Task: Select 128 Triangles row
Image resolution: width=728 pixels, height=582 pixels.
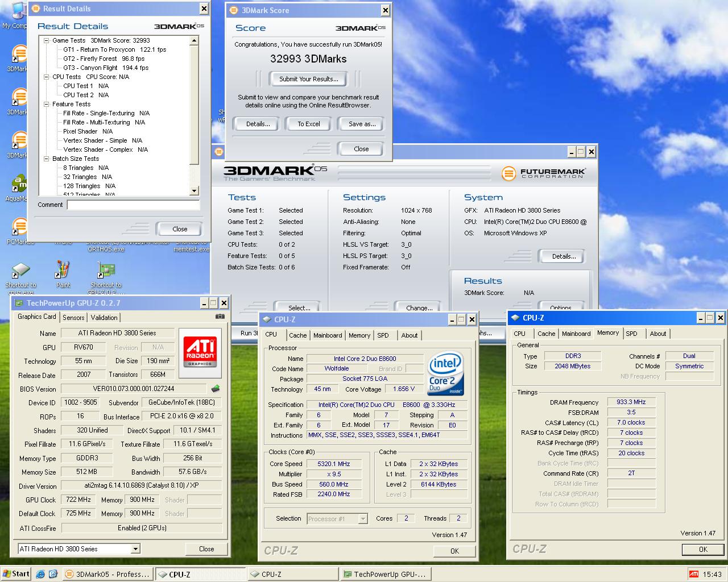Action: 89,186
